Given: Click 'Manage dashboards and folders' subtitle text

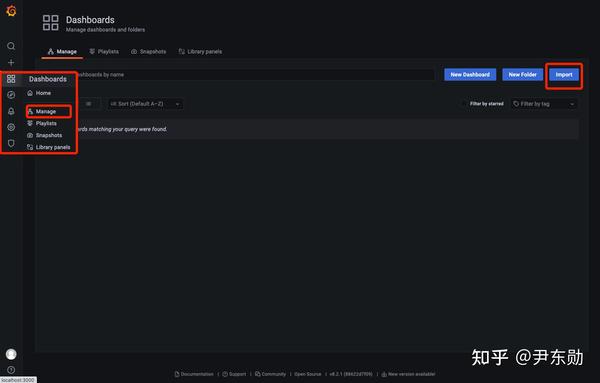Looking at the screenshot, I should (x=105, y=29).
